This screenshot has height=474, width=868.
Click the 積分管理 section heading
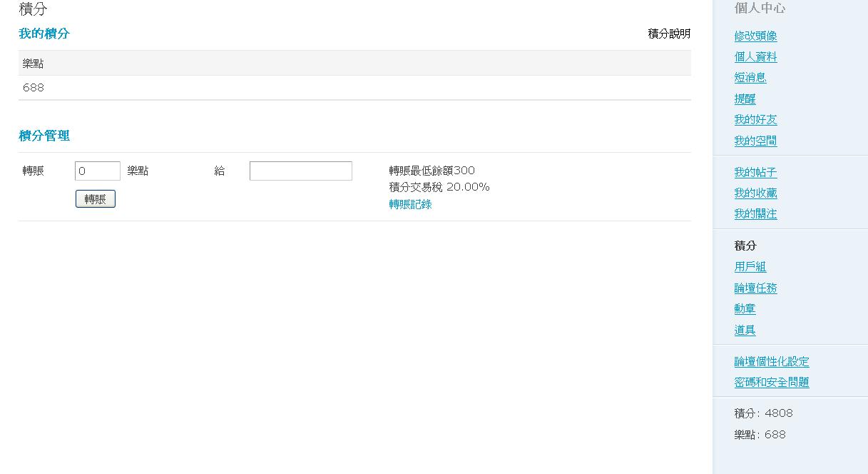(x=44, y=136)
